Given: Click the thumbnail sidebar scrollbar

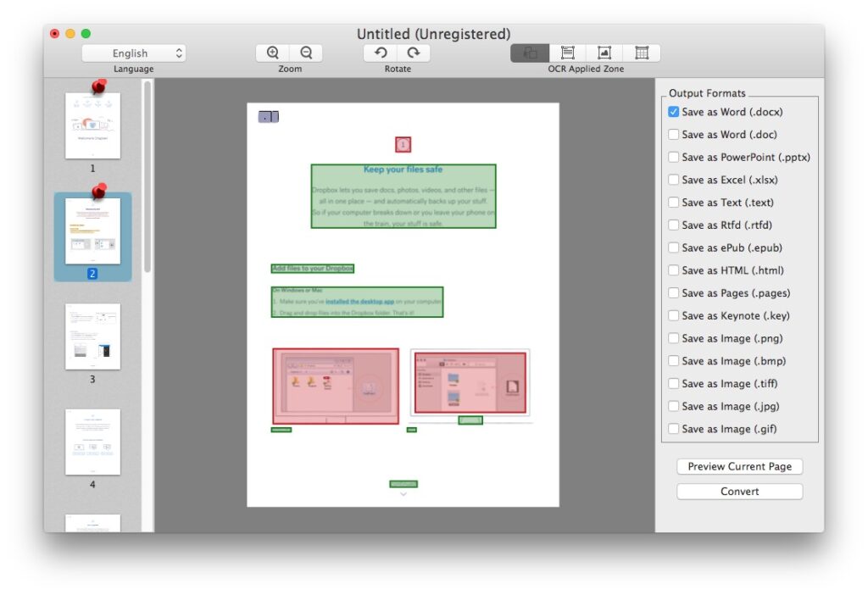Looking at the screenshot, I should [147, 177].
